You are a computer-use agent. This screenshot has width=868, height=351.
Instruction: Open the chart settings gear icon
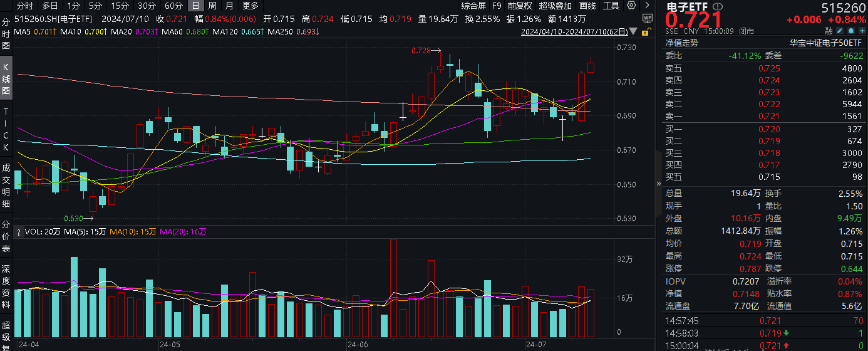pyautogui.click(x=631, y=6)
